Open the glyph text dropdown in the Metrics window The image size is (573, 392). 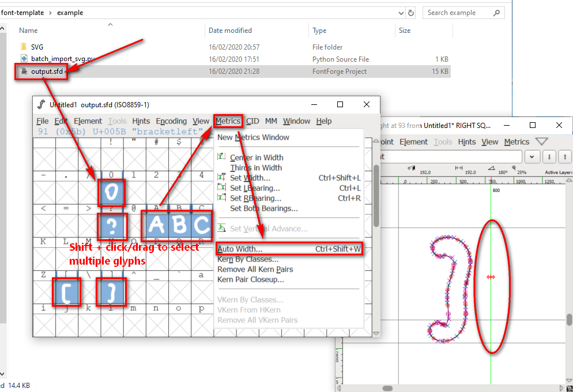(x=531, y=156)
